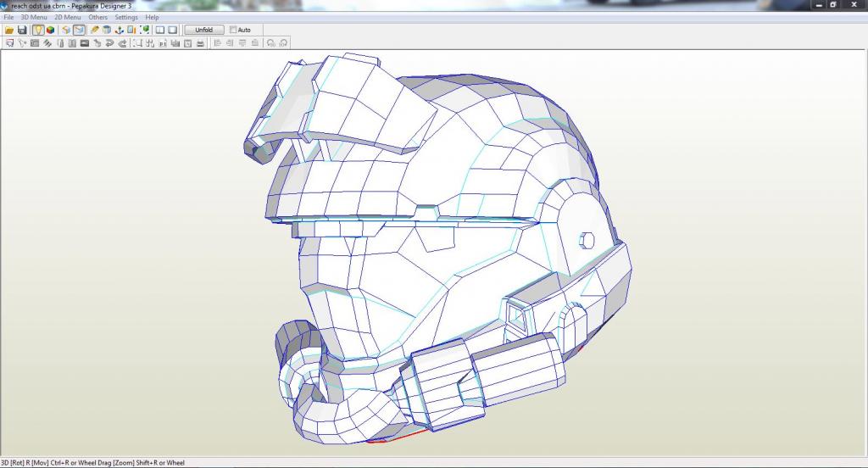Click the blue anchor icon
The height and width of the screenshot is (468, 868).
point(119,30)
